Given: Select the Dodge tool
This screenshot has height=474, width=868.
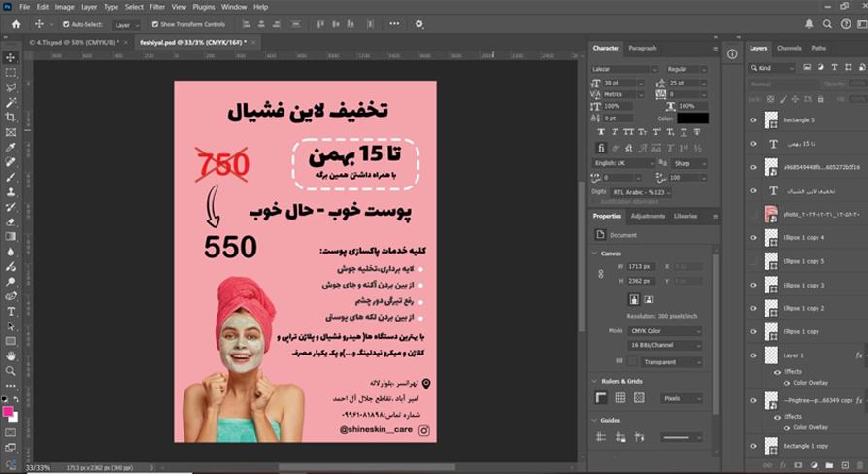Looking at the screenshot, I should pos(11,282).
